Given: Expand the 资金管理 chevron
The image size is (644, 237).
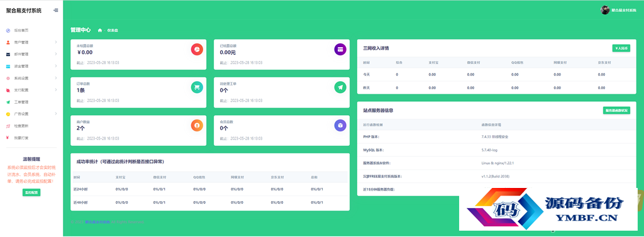Looking at the screenshot, I should [56, 66].
